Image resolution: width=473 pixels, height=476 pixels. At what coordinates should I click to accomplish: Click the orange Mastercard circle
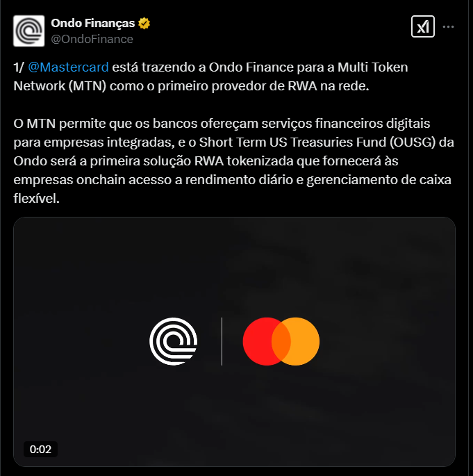tap(305, 341)
